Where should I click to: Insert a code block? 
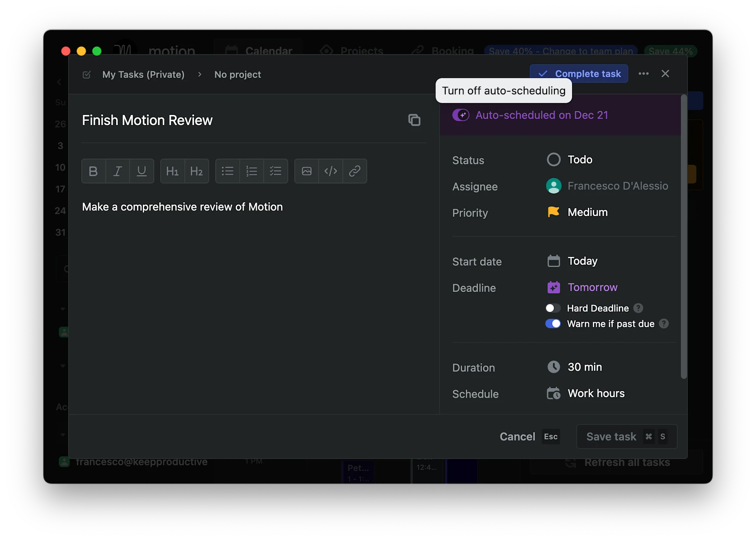[x=331, y=171]
